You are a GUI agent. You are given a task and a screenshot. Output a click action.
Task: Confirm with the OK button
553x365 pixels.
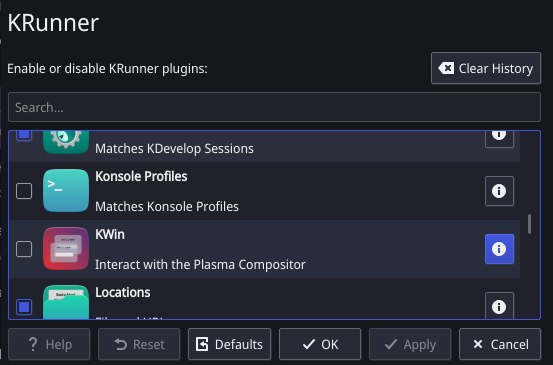320,344
